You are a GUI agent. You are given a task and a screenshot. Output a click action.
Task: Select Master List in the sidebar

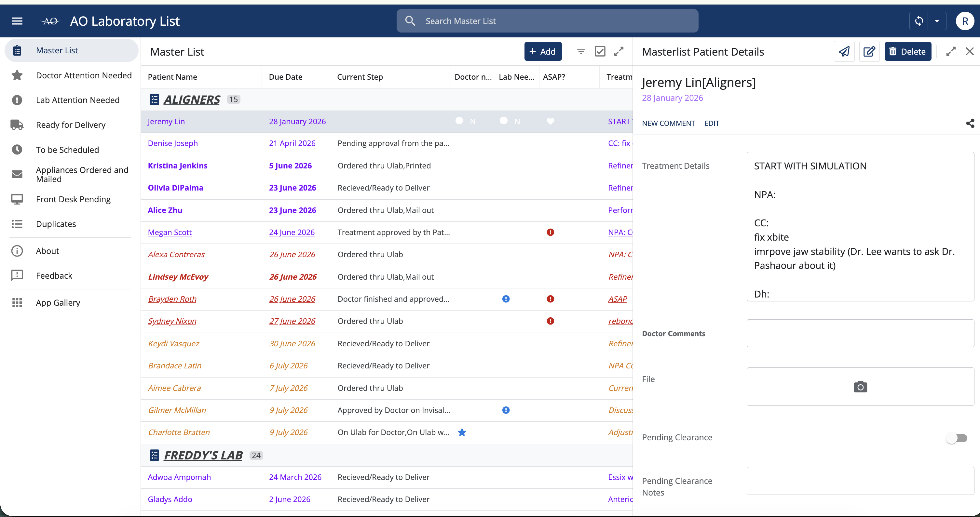pyautogui.click(x=72, y=50)
